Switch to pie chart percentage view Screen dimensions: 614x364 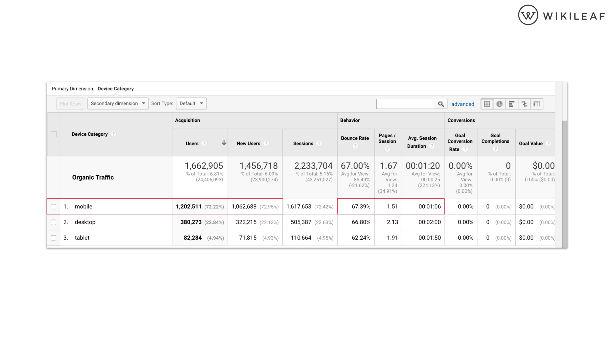coord(499,104)
